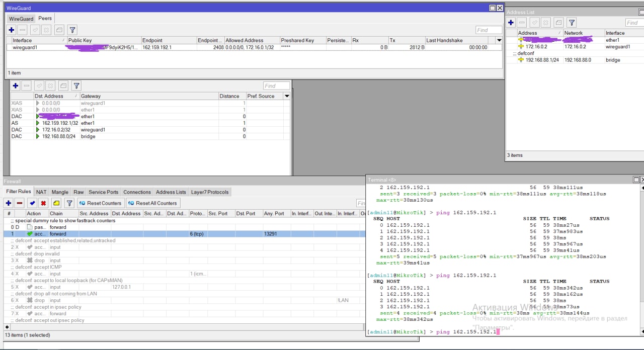Add new IP address in Address List
644x350 pixels.
511,23
